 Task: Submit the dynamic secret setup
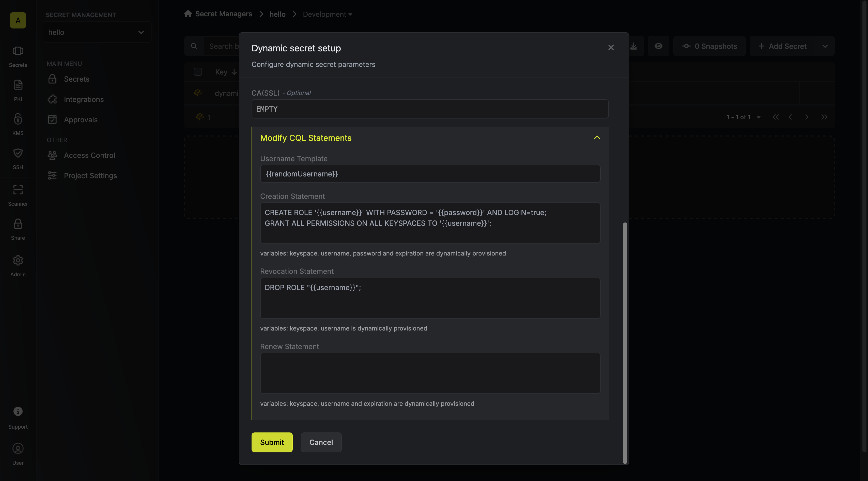(x=272, y=442)
